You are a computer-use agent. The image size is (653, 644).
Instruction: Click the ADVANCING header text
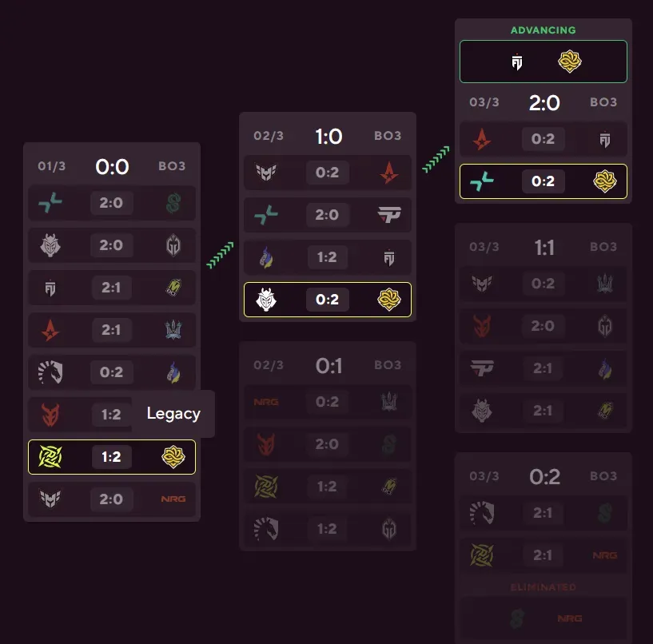click(x=544, y=30)
